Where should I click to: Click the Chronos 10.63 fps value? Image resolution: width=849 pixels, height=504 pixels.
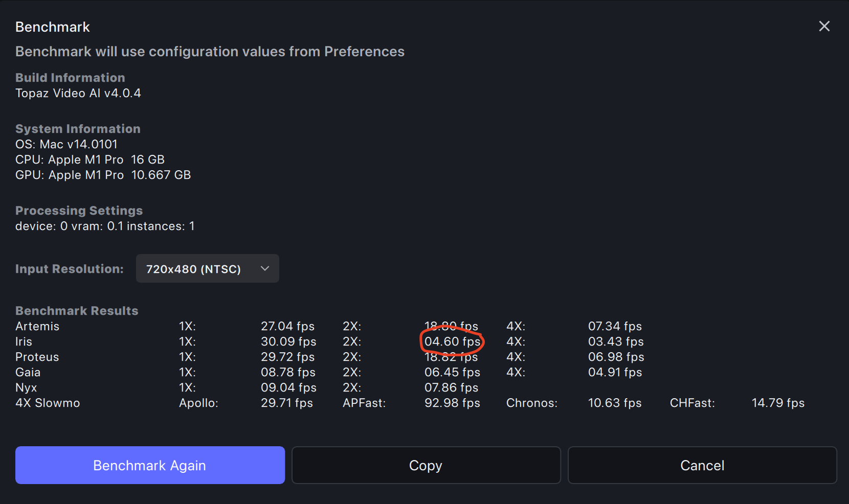pos(614,403)
